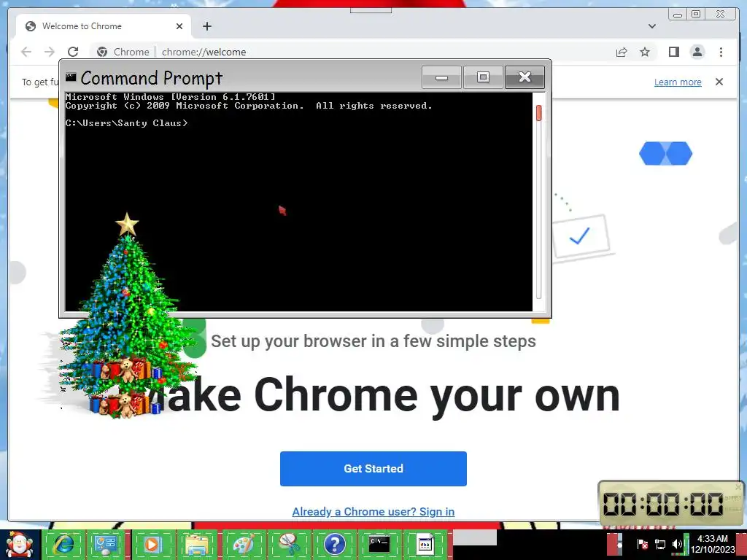Go back in Chrome
This screenshot has height=560, width=747.
pos(26,52)
